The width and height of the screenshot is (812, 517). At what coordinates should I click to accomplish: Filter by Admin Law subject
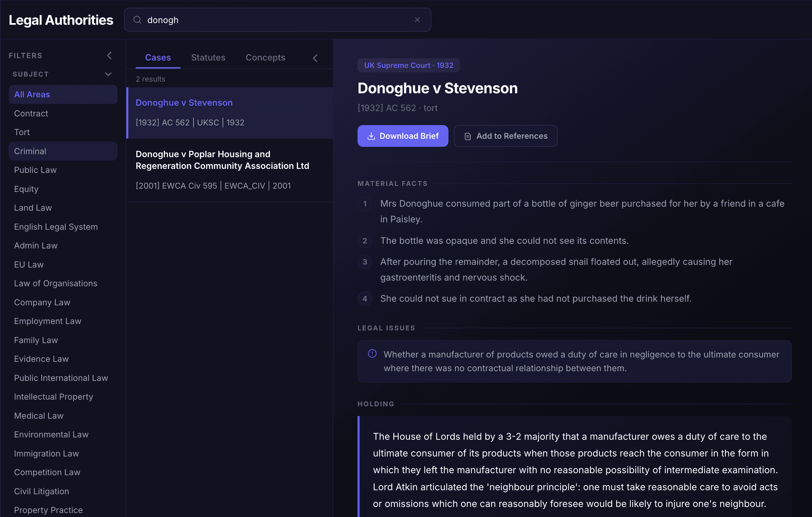pos(63,246)
